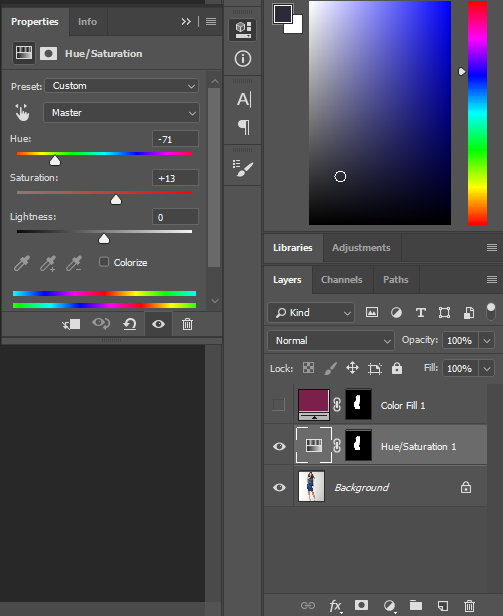Click the Hue/Saturation adjustment icon in Properties

pyautogui.click(x=24, y=53)
